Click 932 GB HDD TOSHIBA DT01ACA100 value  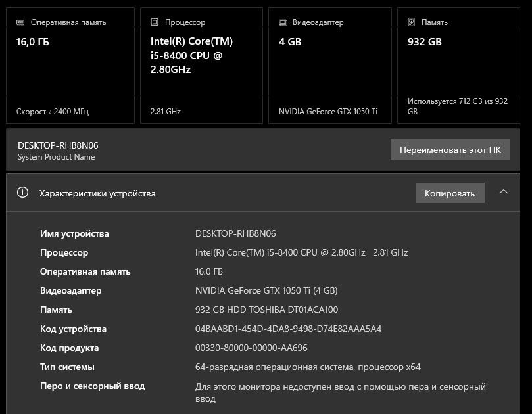click(267, 310)
